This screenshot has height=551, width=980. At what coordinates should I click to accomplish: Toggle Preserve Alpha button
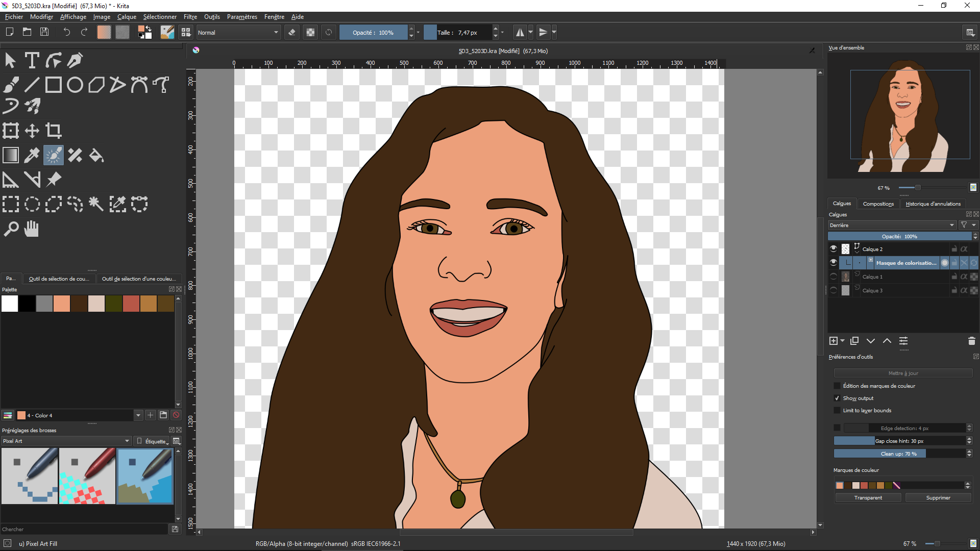pyautogui.click(x=310, y=32)
